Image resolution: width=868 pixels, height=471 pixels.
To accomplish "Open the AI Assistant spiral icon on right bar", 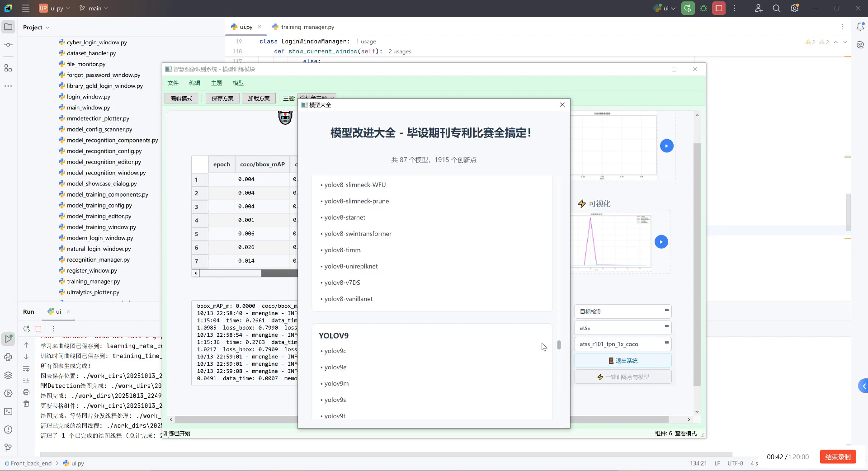I will 860,45.
